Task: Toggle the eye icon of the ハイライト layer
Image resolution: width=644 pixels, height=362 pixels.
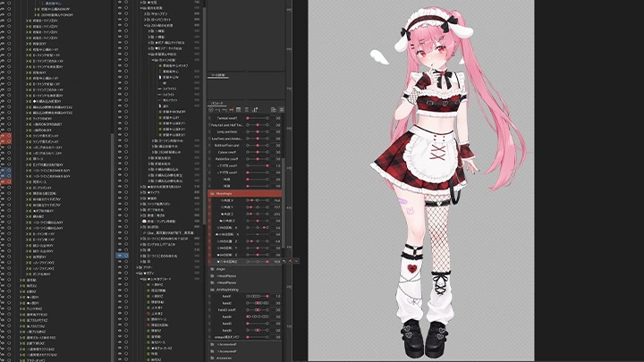Action: coord(120,95)
